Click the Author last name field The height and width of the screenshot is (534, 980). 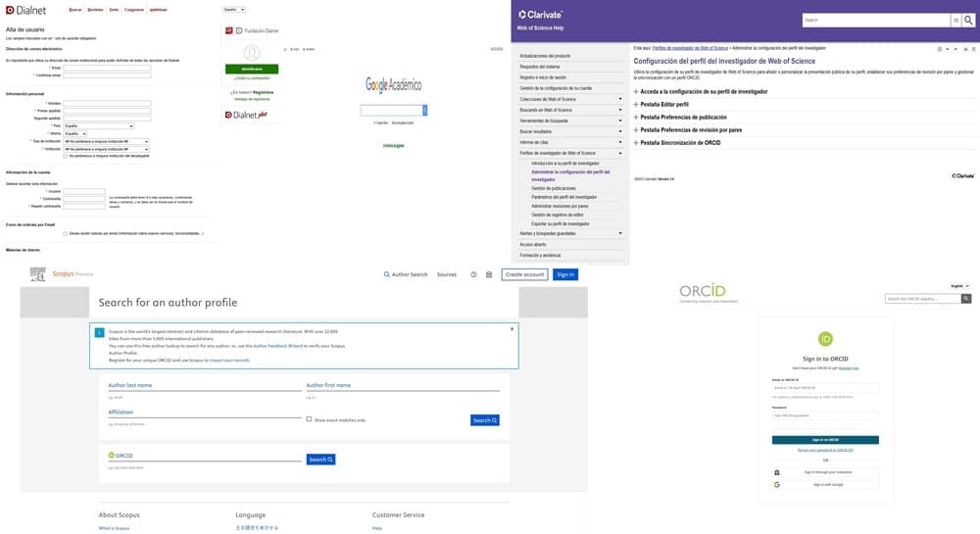(x=205, y=385)
